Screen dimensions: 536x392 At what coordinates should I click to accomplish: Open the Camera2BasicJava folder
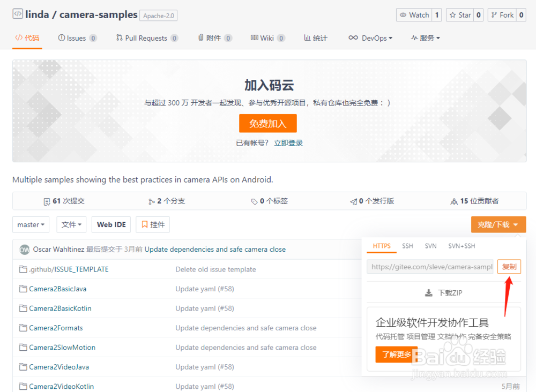[x=58, y=289]
